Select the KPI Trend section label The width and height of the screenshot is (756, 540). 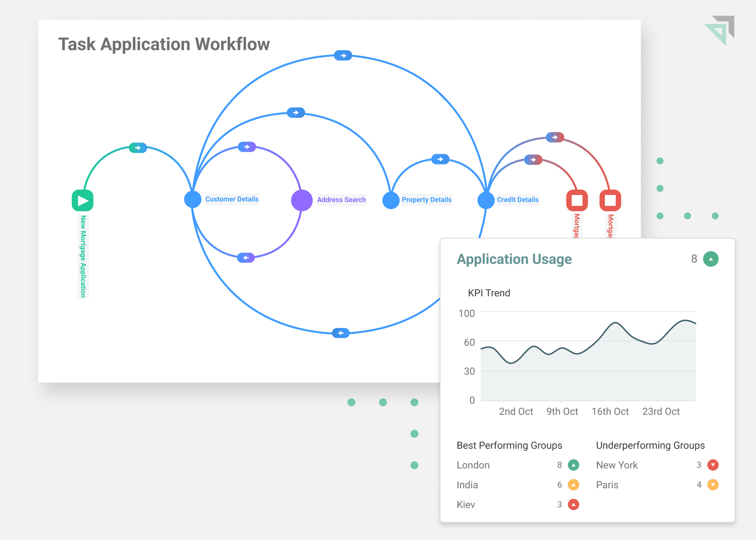pyautogui.click(x=489, y=293)
